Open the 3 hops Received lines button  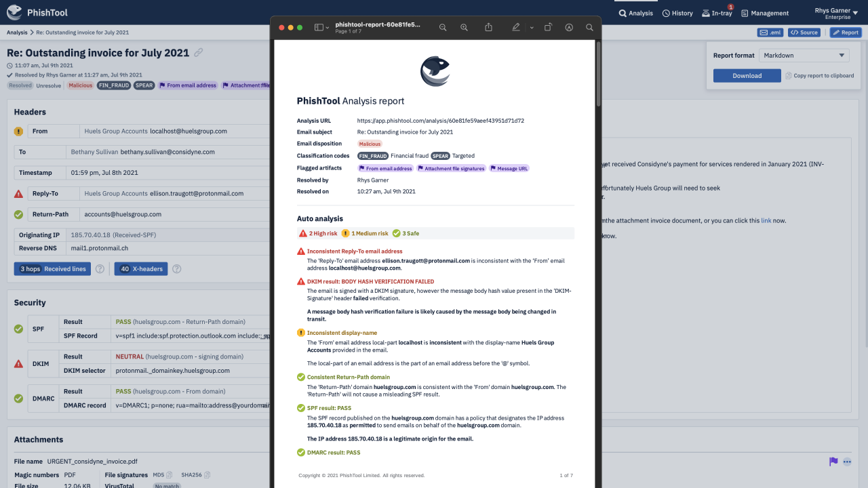pos(52,269)
